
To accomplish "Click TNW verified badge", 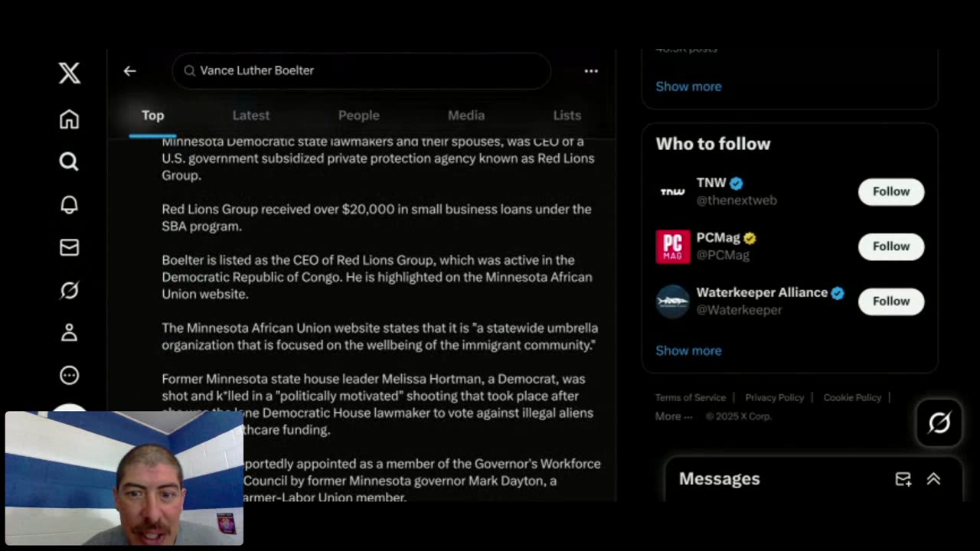I will (x=737, y=183).
